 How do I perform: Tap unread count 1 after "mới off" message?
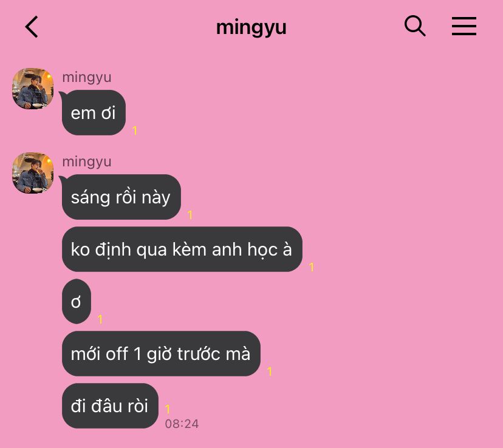[270, 372]
